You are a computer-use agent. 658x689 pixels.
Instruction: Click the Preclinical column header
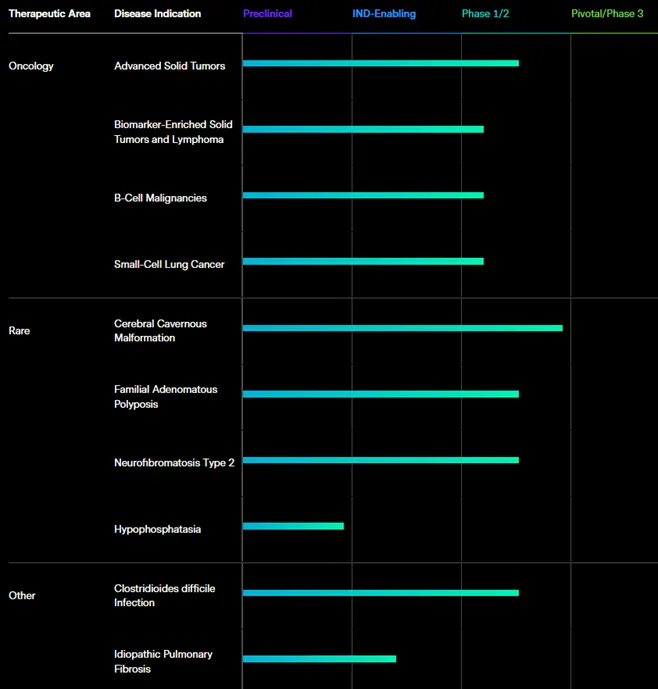coord(267,14)
